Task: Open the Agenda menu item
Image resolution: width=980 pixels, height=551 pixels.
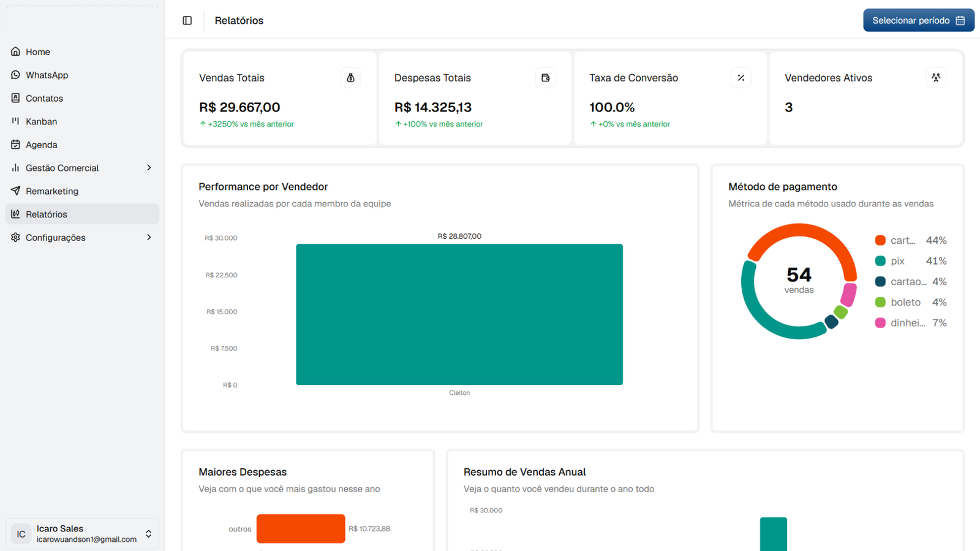Action: (x=82, y=144)
